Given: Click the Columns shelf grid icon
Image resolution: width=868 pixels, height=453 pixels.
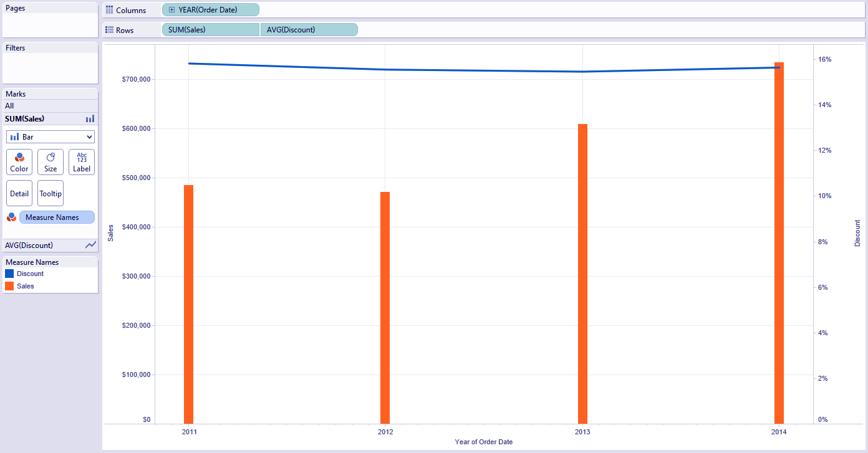Looking at the screenshot, I should point(110,9).
